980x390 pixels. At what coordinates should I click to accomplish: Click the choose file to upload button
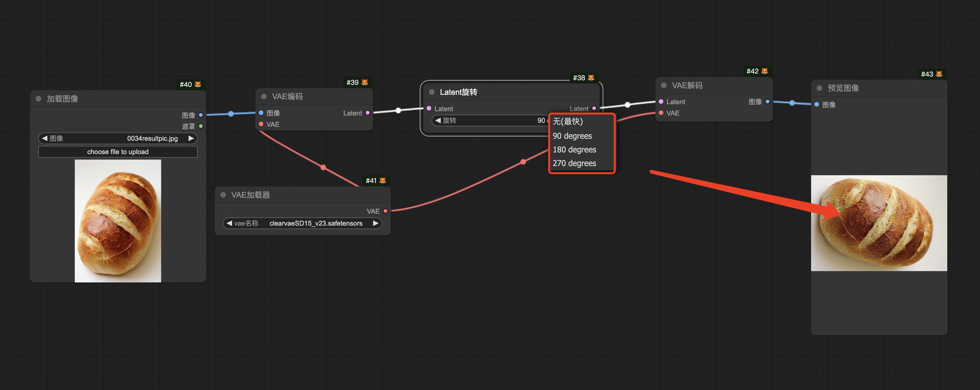118,152
